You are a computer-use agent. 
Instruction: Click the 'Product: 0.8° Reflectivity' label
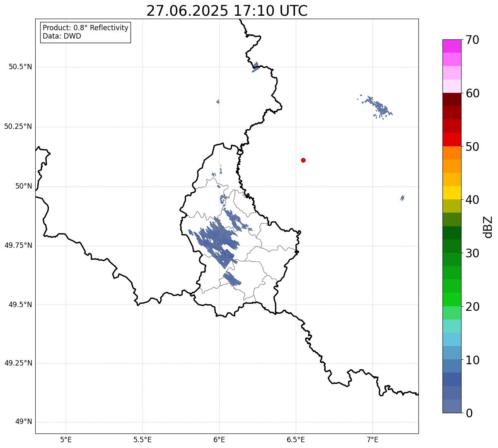86,28
